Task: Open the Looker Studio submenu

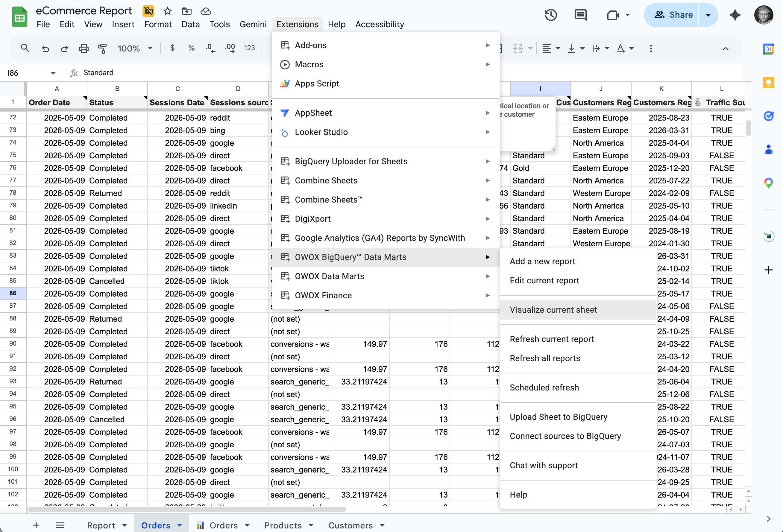Action: (386, 132)
